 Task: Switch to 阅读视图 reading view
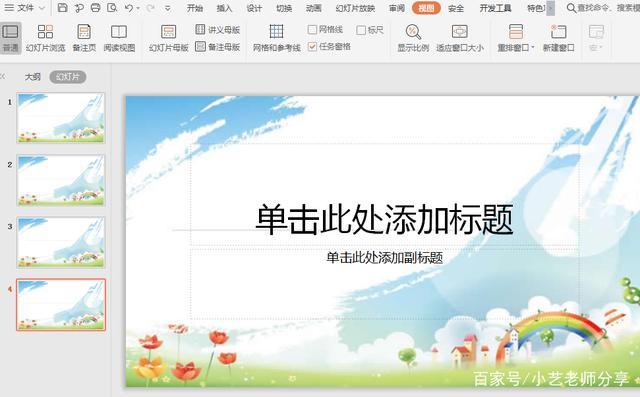coord(119,38)
